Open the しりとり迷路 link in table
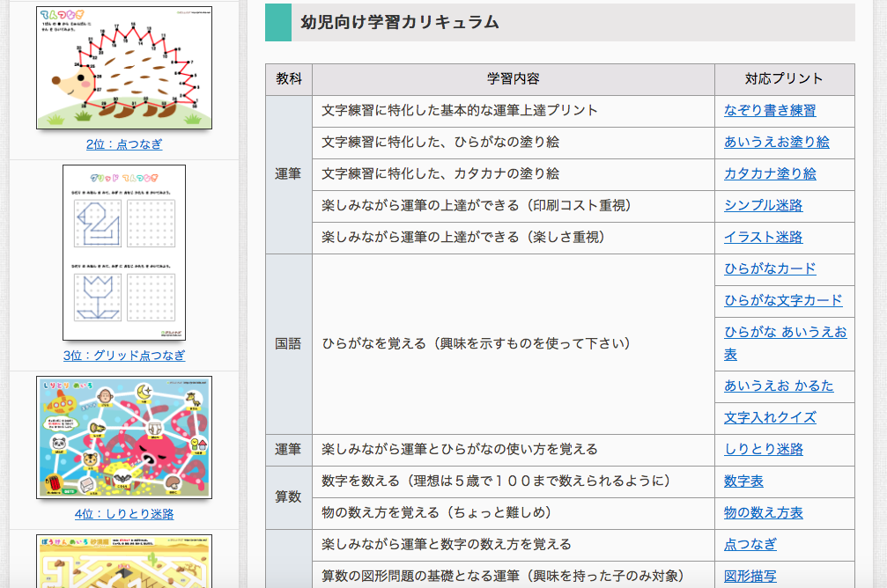 pos(763,450)
